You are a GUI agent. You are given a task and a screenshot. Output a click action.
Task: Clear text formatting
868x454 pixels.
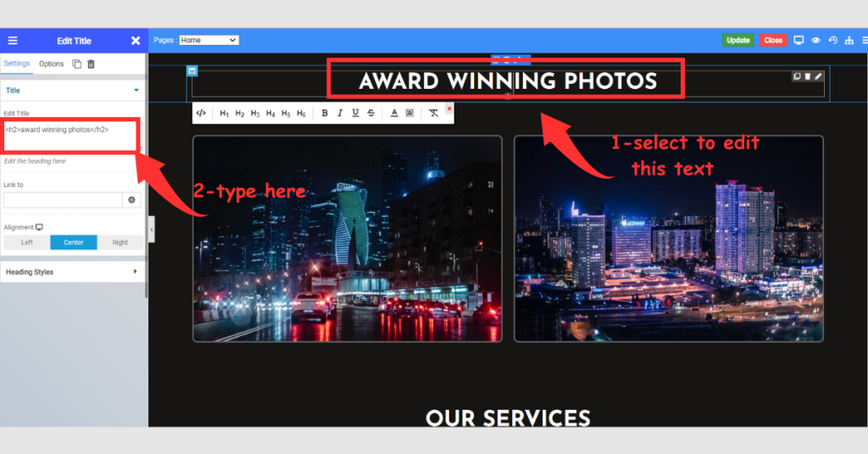click(433, 113)
